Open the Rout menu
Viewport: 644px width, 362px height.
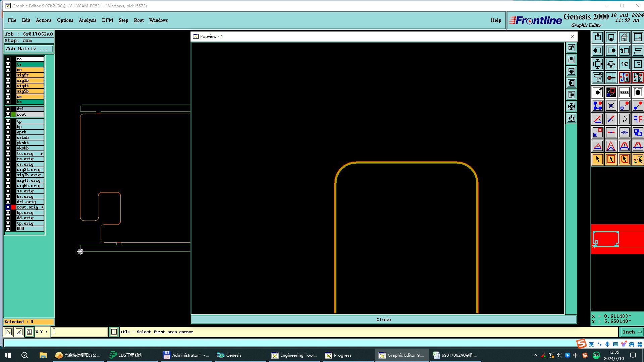click(x=139, y=20)
